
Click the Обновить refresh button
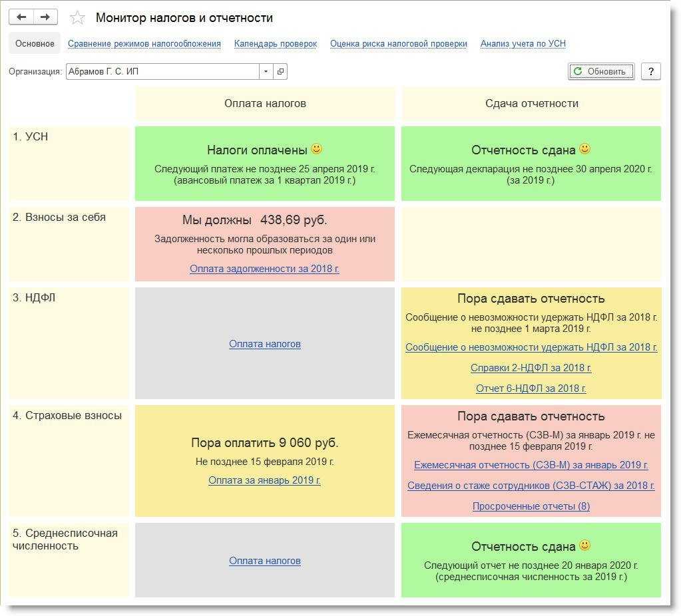(x=600, y=72)
